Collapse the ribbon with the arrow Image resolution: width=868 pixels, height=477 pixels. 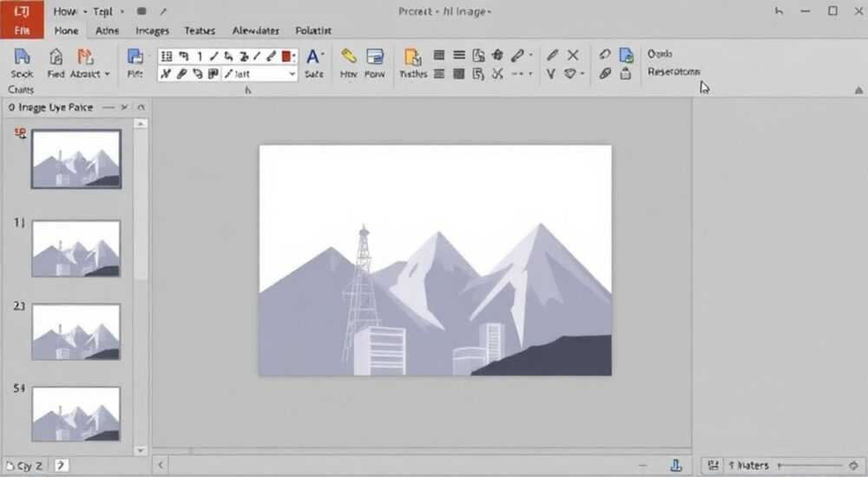click(858, 89)
